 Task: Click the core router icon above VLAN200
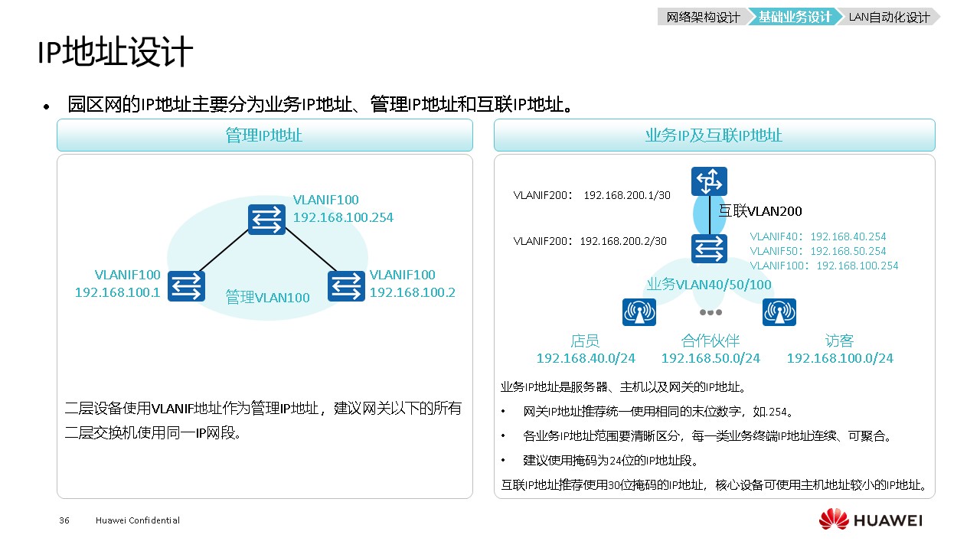[x=709, y=182]
